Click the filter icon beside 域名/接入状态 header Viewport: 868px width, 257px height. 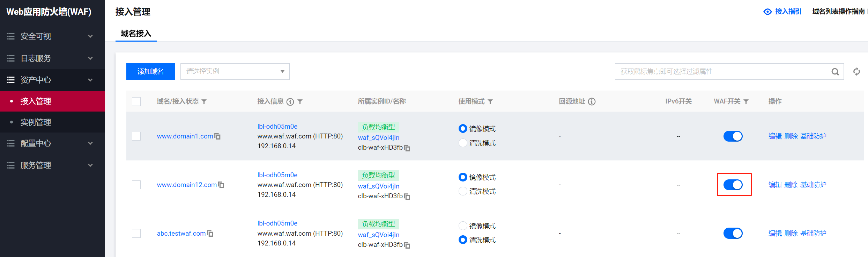click(x=204, y=102)
